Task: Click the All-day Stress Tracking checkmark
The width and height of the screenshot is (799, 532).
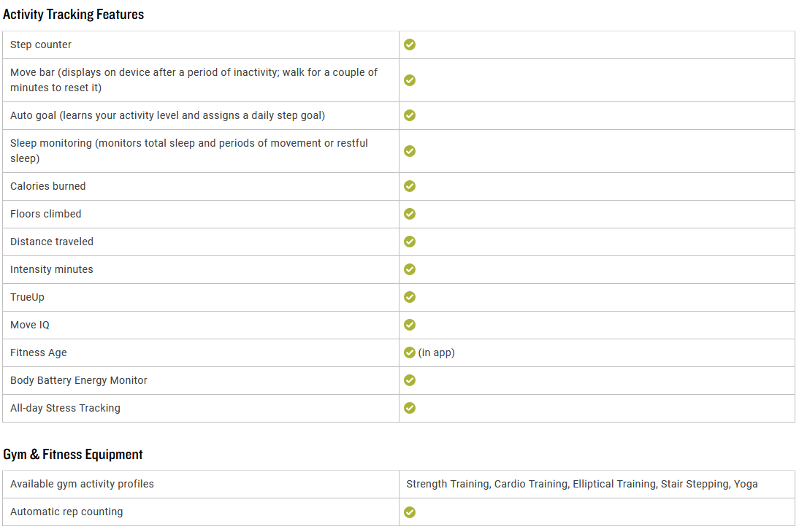Action: (x=410, y=408)
